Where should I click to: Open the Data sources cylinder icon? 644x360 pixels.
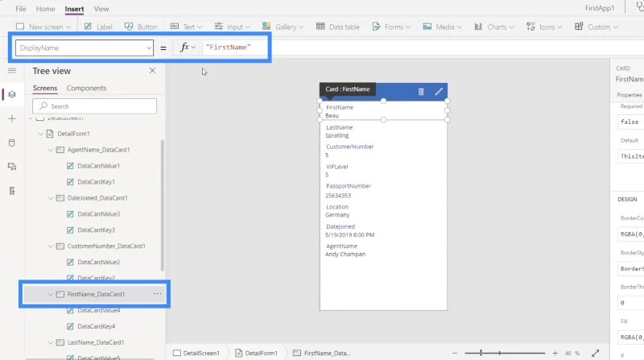tap(12, 143)
